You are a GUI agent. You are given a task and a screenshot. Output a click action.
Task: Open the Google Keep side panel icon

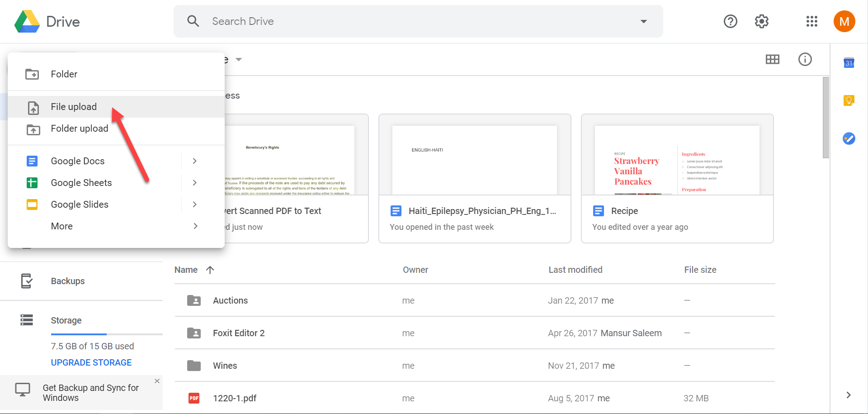click(849, 100)
